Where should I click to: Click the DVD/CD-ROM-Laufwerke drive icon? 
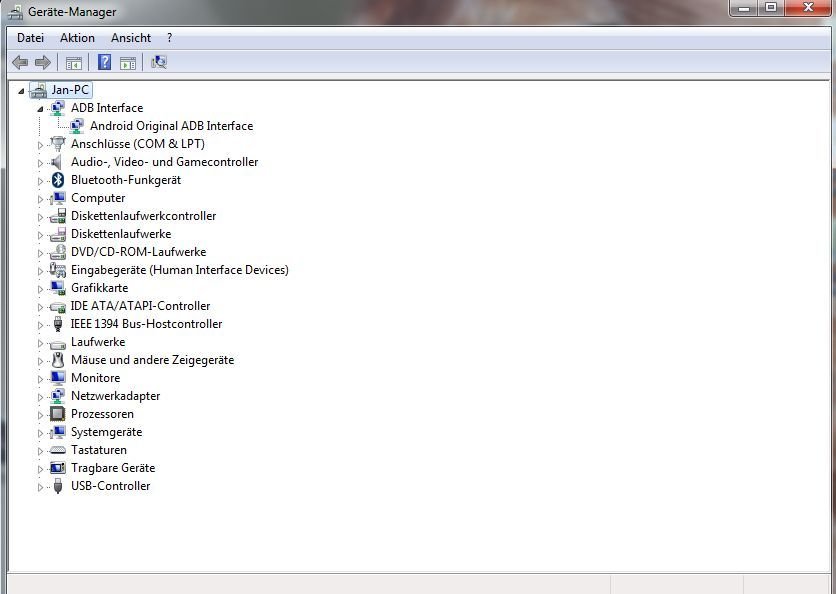point(58,252)
